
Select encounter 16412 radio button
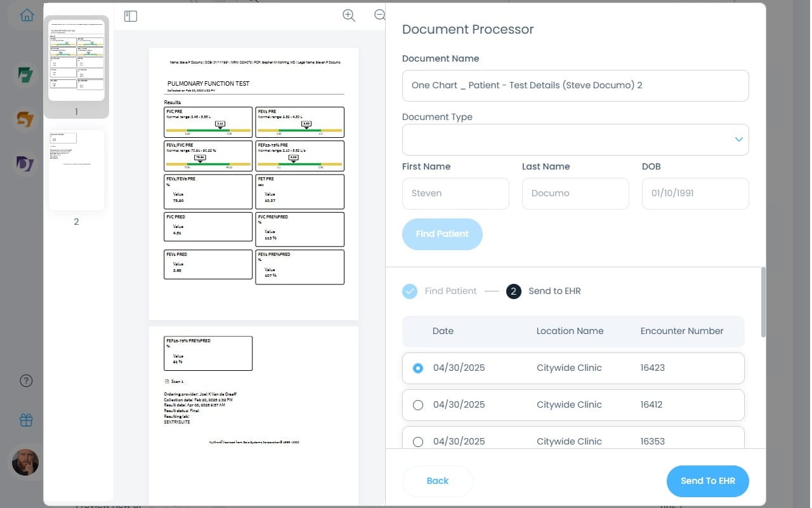coord(417,405)
